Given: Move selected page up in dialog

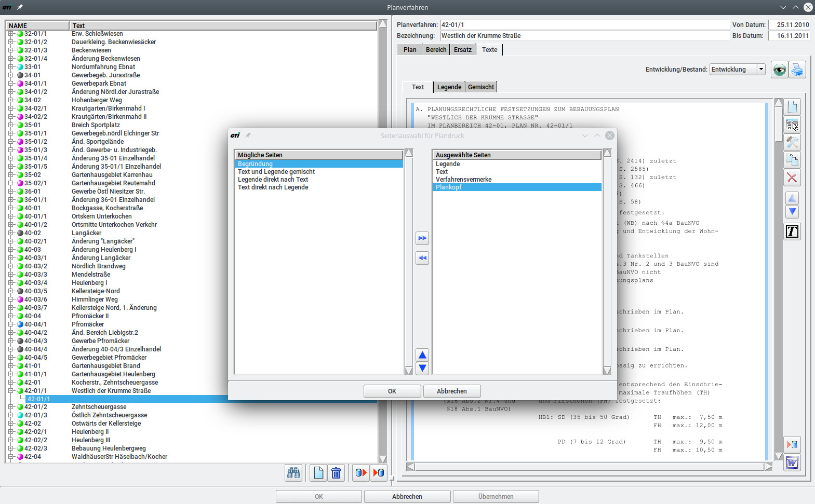Looking at the screenshot, I should pos(422,355).
